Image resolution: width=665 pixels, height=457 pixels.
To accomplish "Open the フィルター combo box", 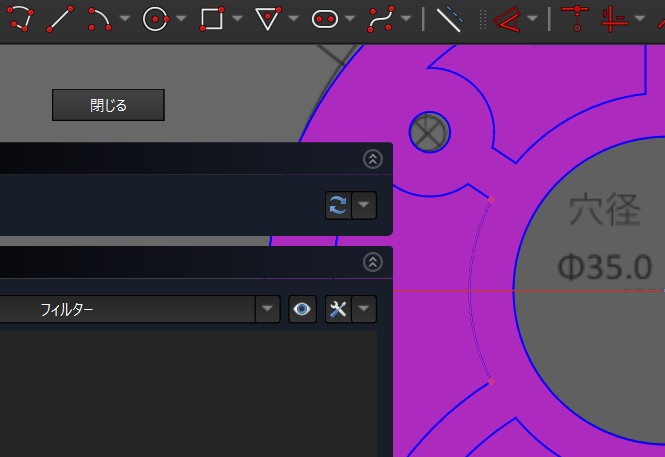I will [x=140, y=309].
